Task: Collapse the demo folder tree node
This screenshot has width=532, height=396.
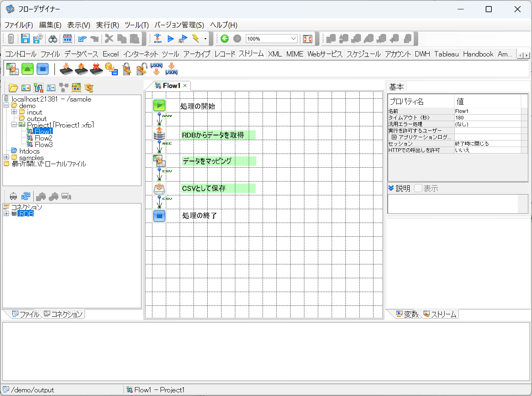Action: (x=7, y=106)
